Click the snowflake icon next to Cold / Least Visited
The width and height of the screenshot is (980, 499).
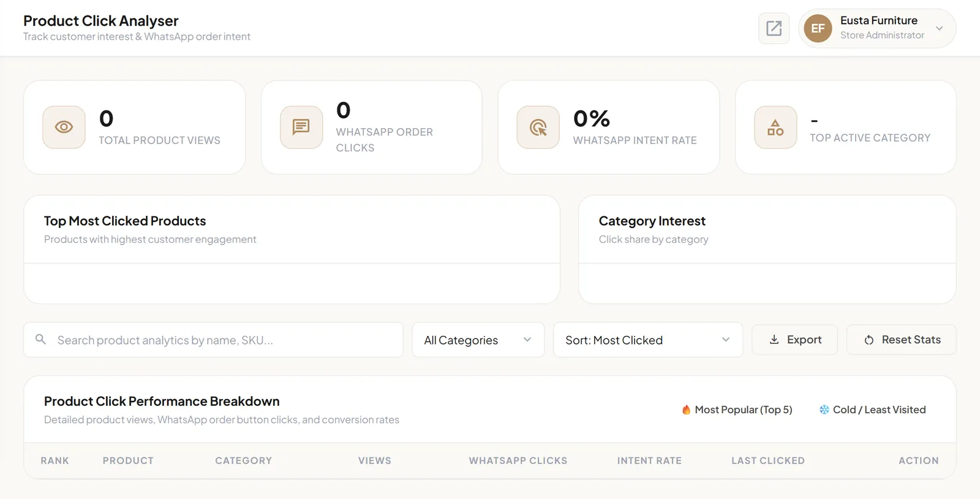tap(824, 409)
